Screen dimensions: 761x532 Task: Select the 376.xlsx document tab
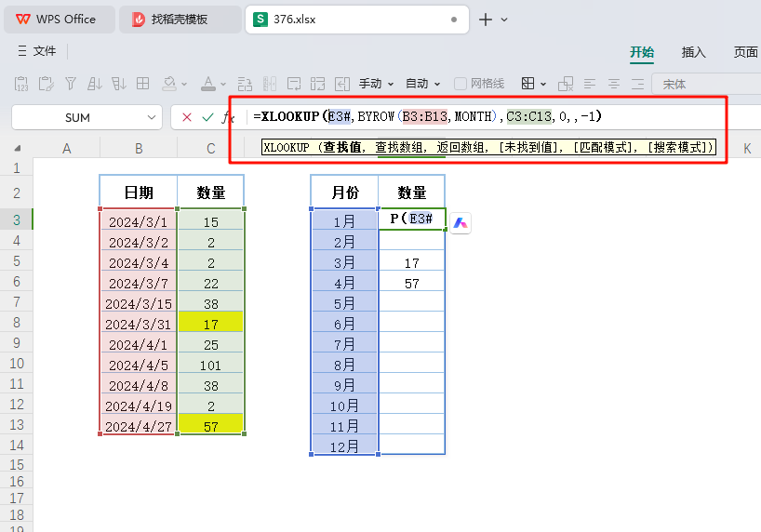click(356, 20)
